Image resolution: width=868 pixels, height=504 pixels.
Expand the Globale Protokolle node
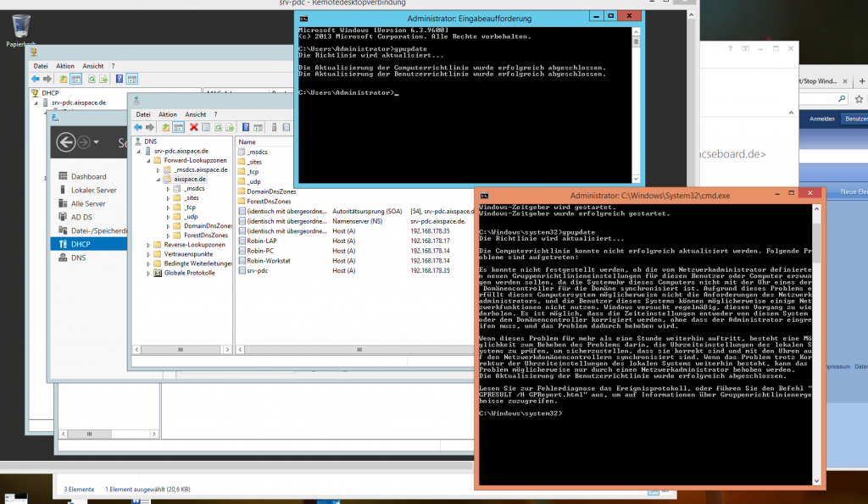[x=148, y=273]
